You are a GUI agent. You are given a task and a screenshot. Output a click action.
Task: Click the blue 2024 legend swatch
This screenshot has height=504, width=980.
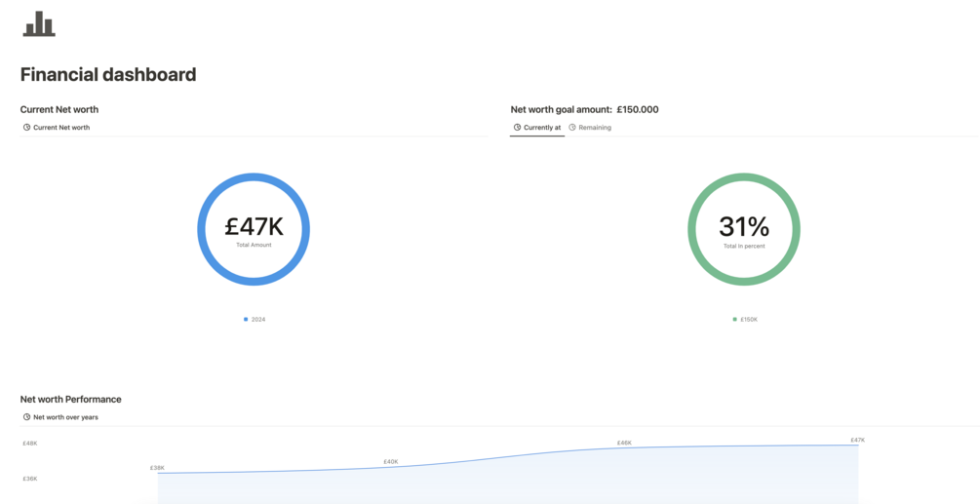coord(246,319)
